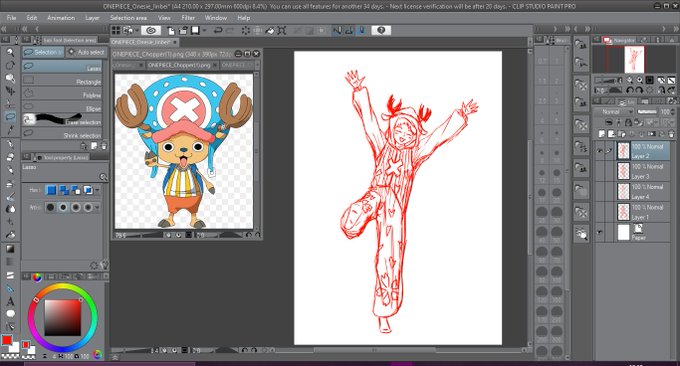Show Layer 1 visibility box
The width and height of the screenshot is (680, 366).
600,212
